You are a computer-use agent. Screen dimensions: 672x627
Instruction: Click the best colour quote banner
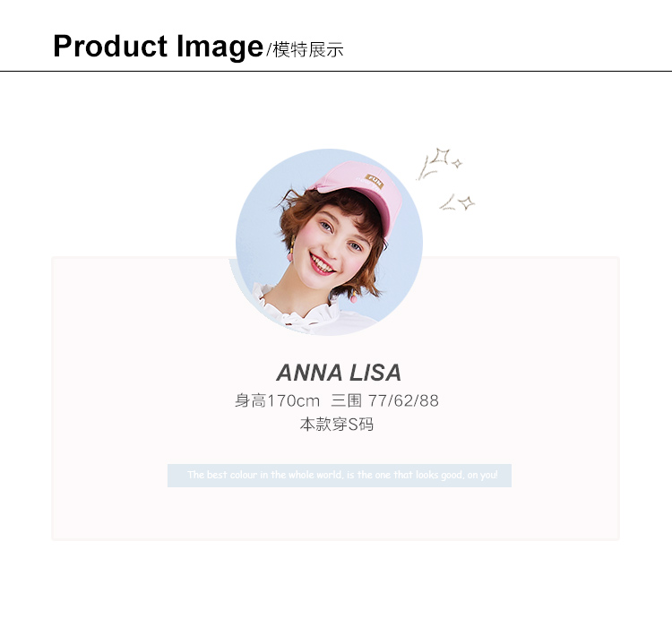coord(340,476)
